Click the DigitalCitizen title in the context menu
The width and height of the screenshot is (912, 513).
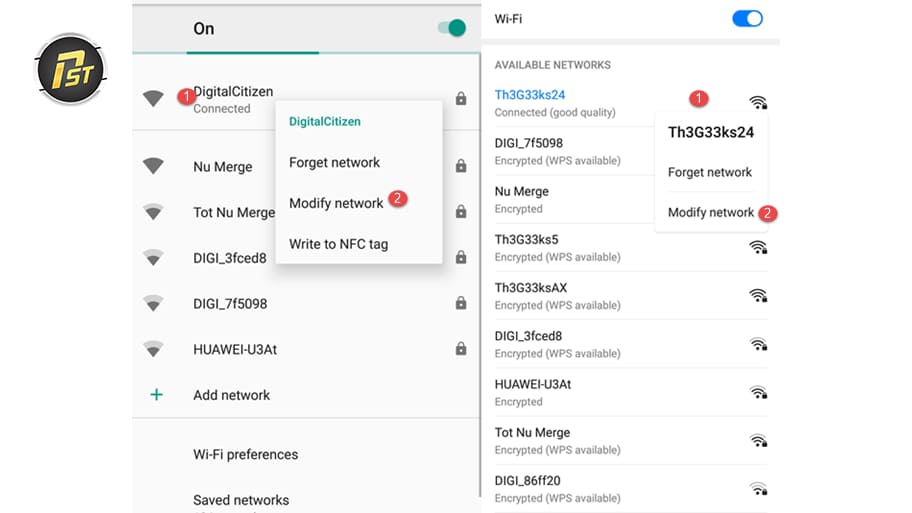tap(325, 122)
